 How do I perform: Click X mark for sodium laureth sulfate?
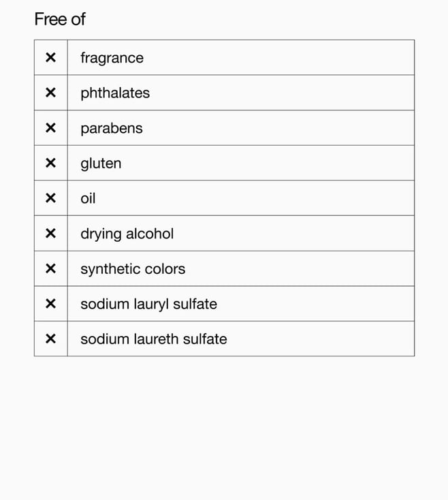[50, 339]
